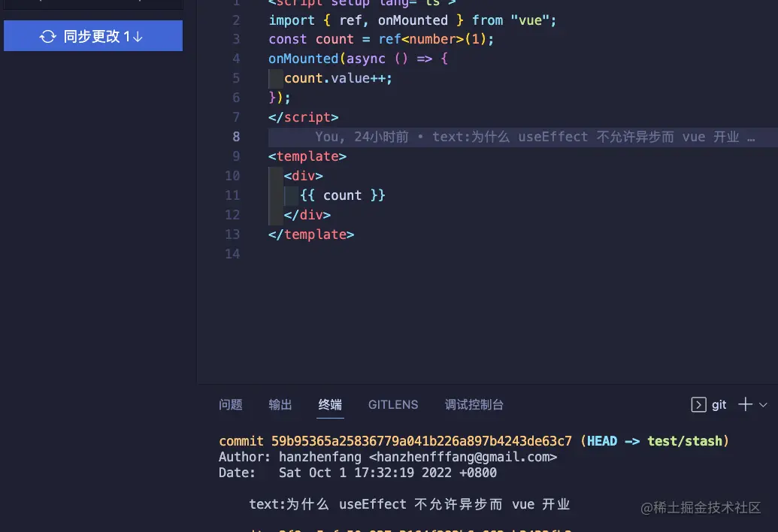Click the closing </script> tag on line 7

303,117
